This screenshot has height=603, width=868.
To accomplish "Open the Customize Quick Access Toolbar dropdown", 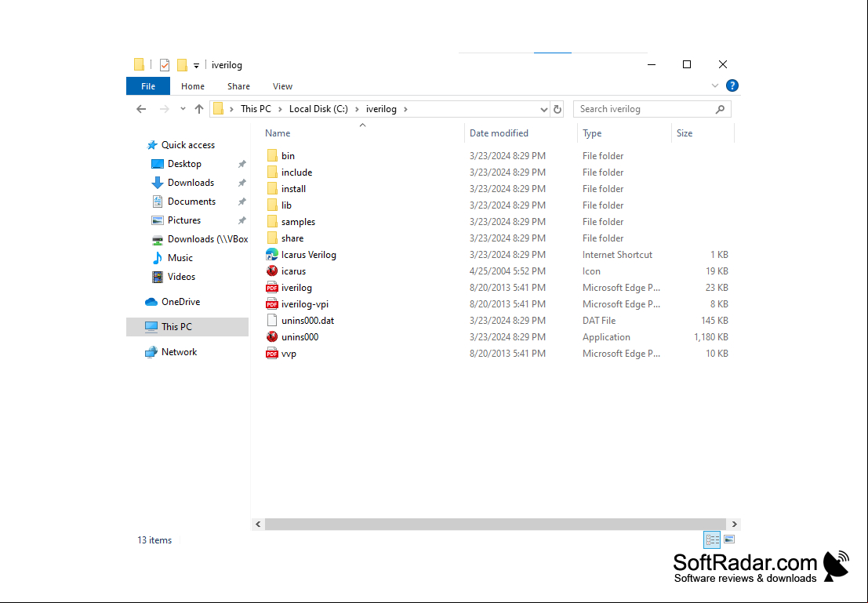I will pyautogui.click(x=196, y=65).
